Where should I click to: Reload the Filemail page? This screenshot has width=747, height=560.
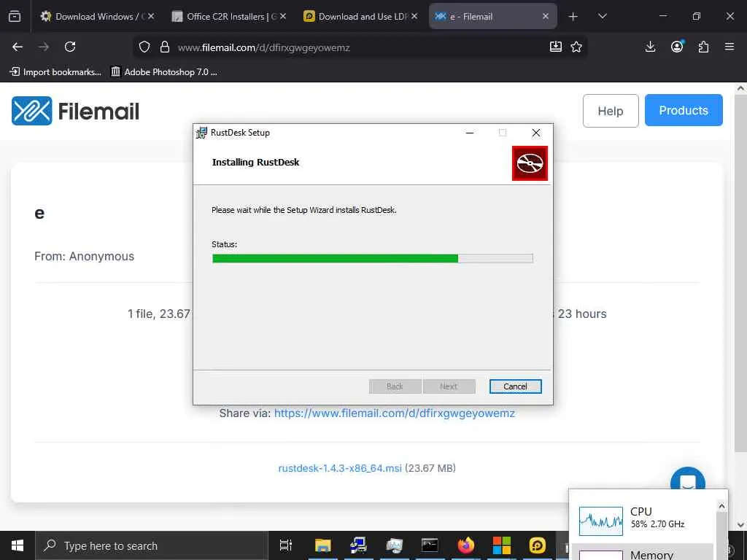70,47
